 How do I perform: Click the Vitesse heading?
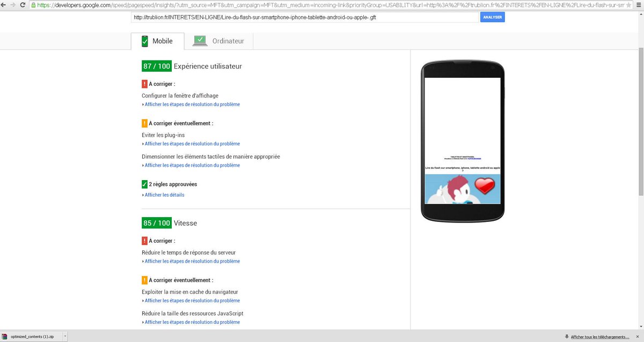185,223
